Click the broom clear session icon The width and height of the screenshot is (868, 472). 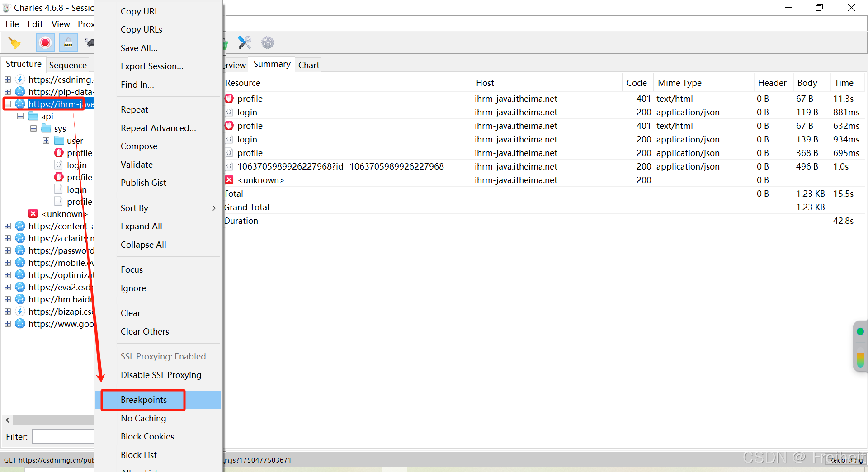click(x=14, y=43)
